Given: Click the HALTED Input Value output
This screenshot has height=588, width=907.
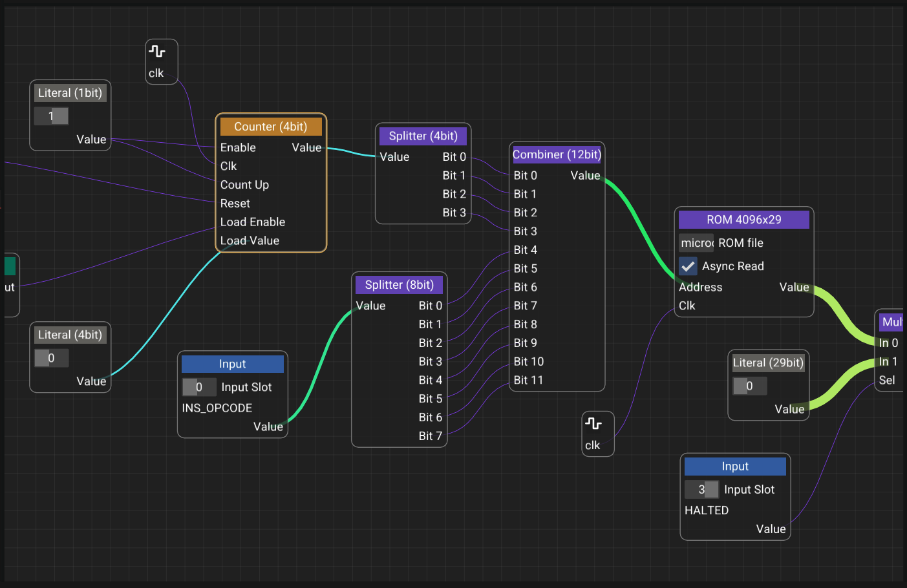Looking at the screenshot, I should coord(771,529).
